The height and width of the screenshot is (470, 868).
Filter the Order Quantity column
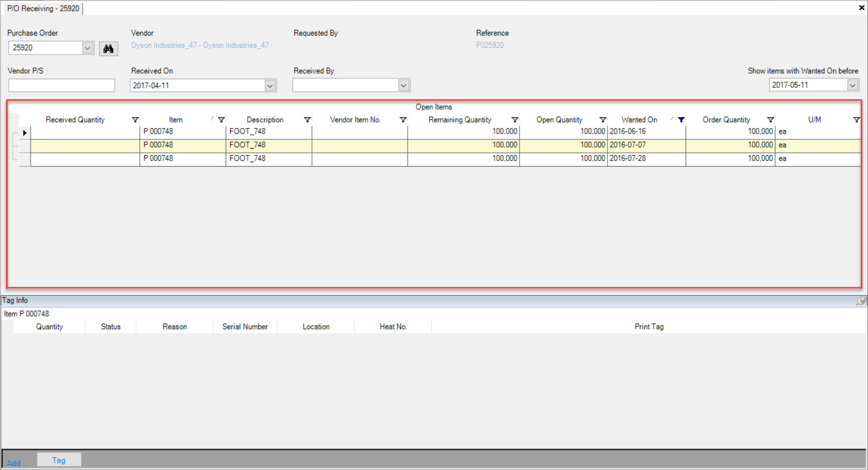click(770, 120)
